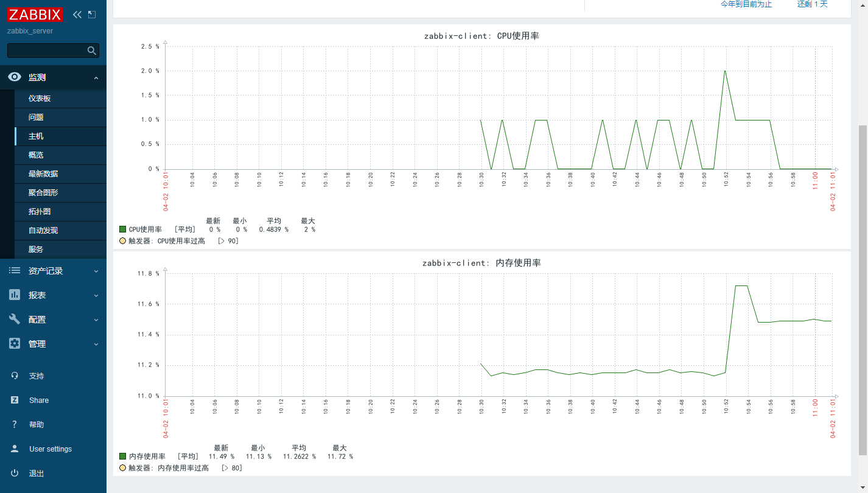Click the ZABBIX logo
The height and width of the screenshot is (493, 868).
click(x=35, y=13)
